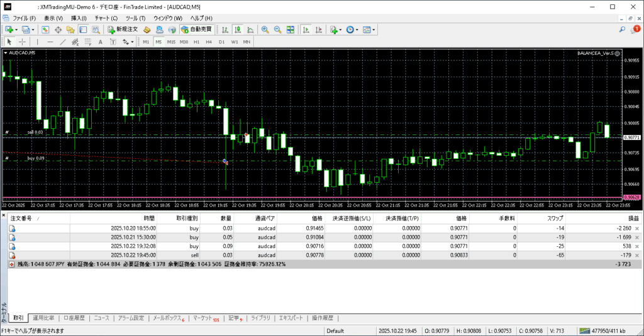Select the horizontal line tool

[x=50, y=42]
